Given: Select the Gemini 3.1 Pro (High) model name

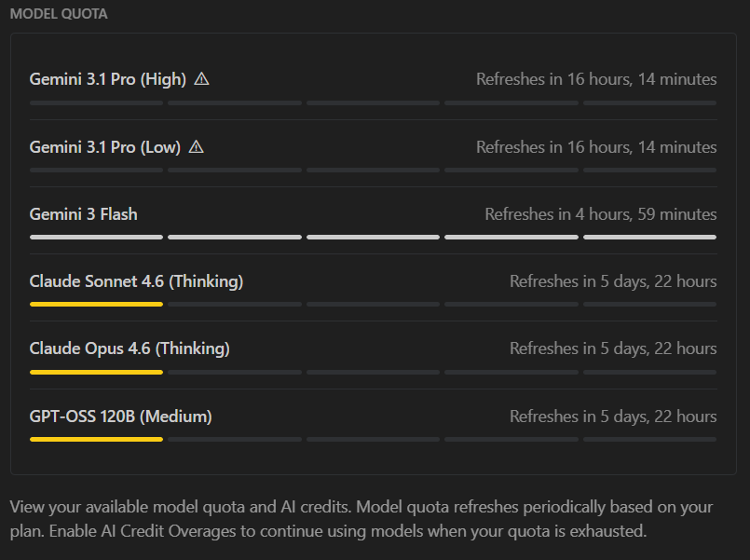Looking at the screenshot, I should click(108, 79).
